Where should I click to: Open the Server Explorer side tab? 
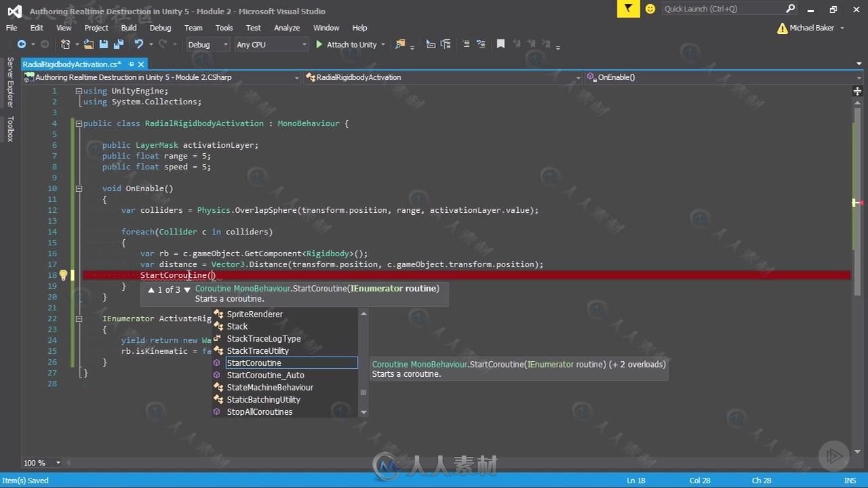(9, 82)
